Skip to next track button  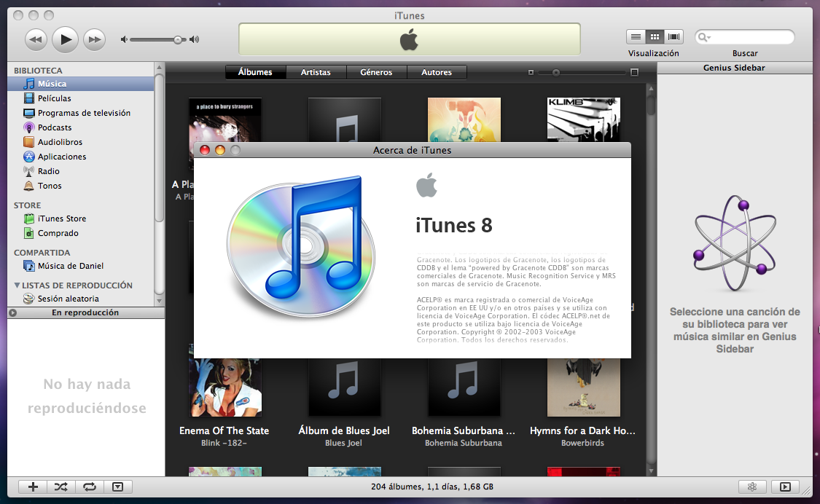[x=95, y=40]
